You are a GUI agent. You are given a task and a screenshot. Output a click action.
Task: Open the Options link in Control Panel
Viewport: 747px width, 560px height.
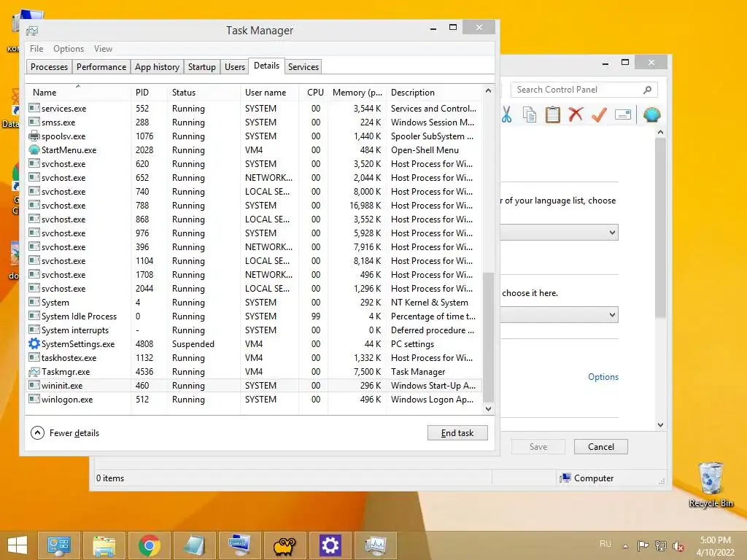[x=603, y=377]
